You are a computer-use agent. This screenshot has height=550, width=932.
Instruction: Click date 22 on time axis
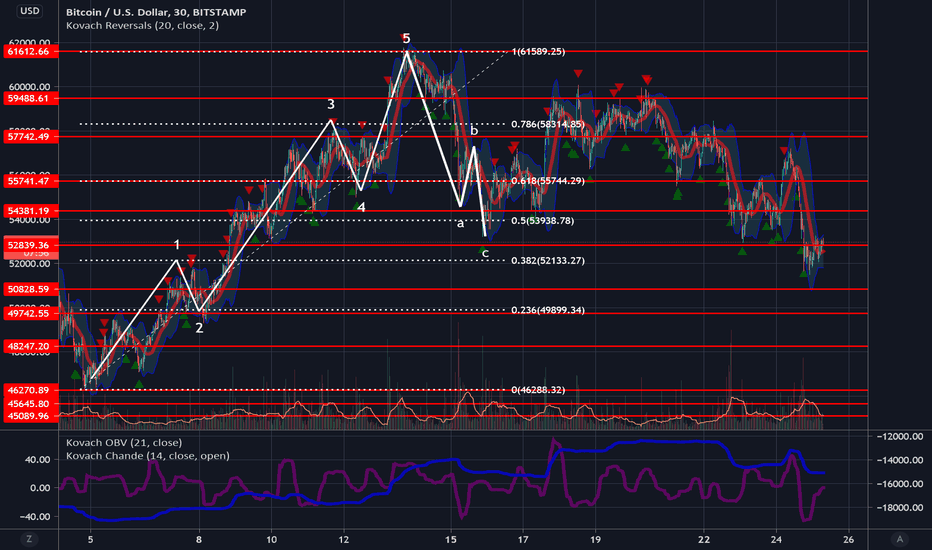pos(704,540)
